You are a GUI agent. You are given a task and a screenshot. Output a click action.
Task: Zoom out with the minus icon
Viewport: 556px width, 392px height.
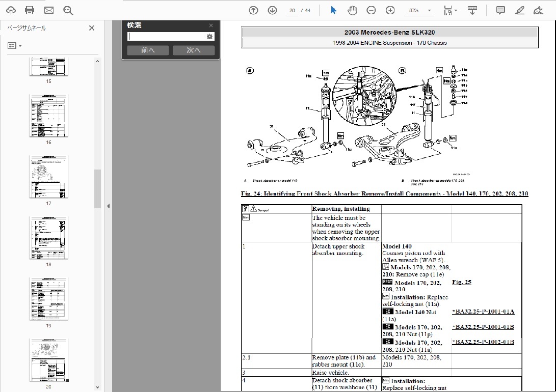(371, 10)
